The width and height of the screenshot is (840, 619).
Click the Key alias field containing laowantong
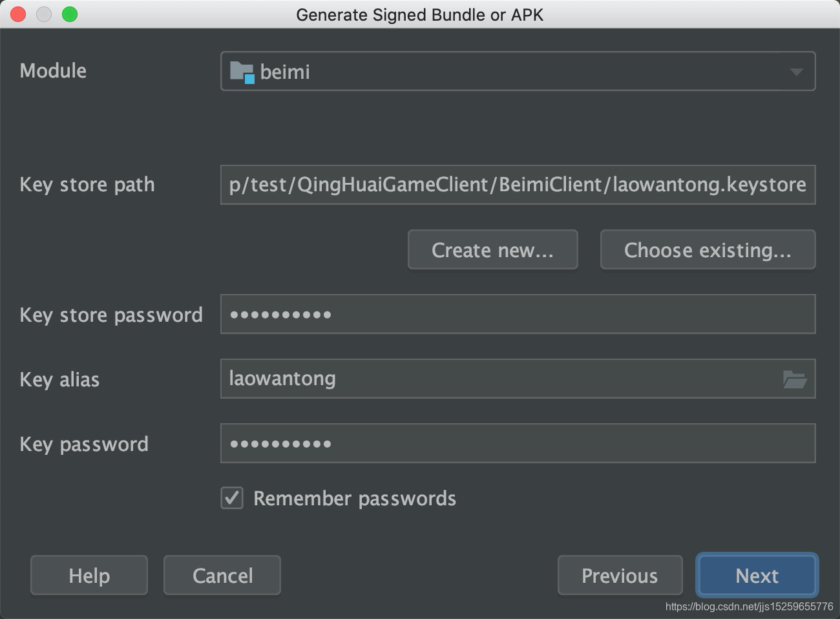(518, 379)
